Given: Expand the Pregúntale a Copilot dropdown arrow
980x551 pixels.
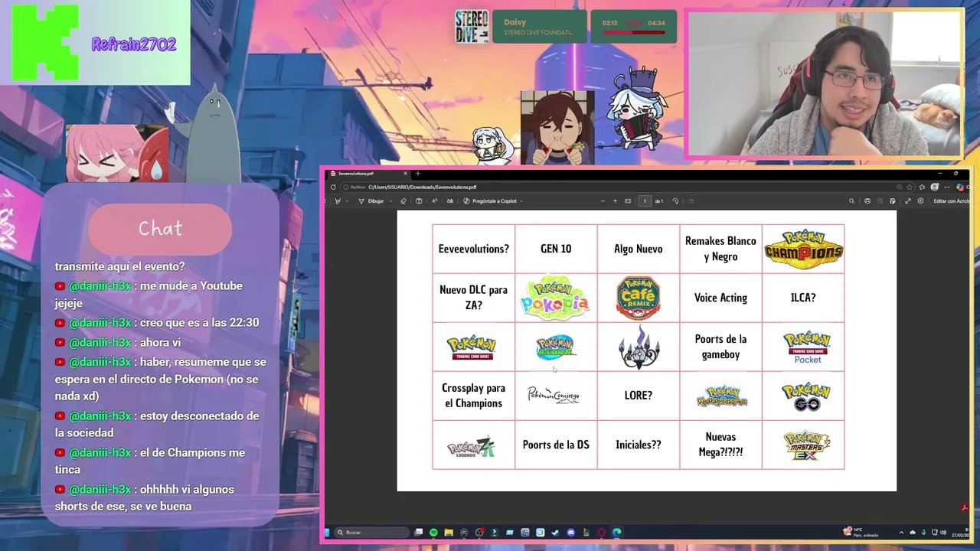Looking at the screenshot, I should click(x=521, y=201).
